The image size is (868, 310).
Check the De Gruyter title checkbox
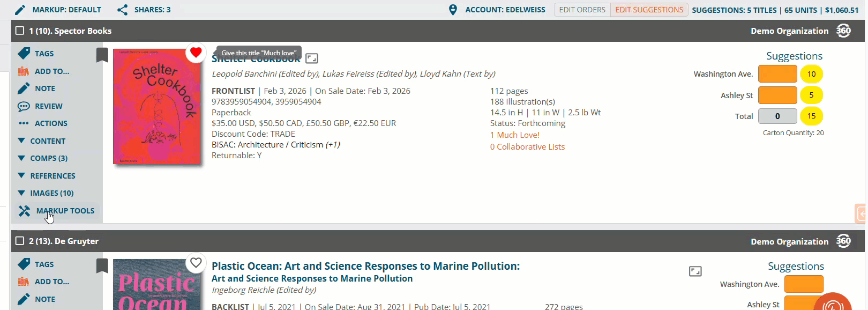[x=20, y=241]
